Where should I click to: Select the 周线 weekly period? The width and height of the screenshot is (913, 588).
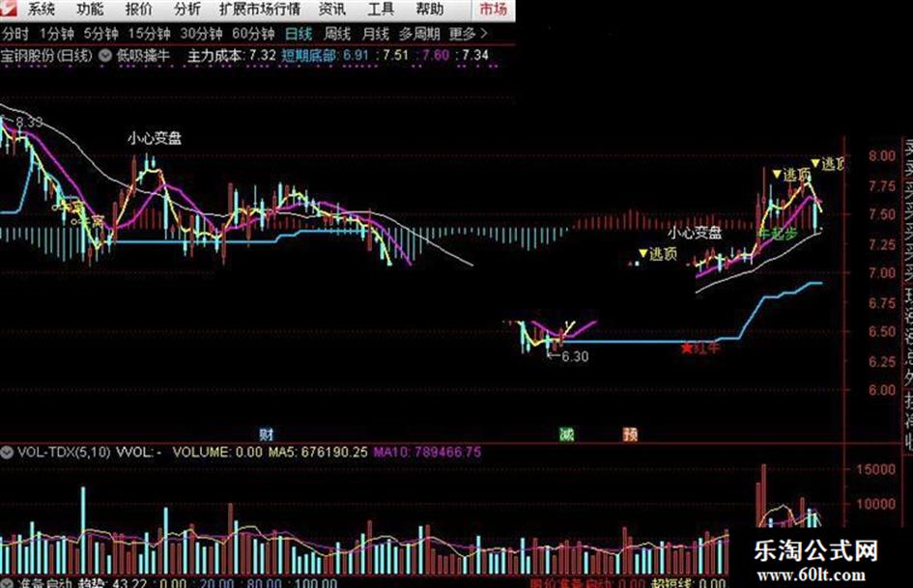point(337,34)
